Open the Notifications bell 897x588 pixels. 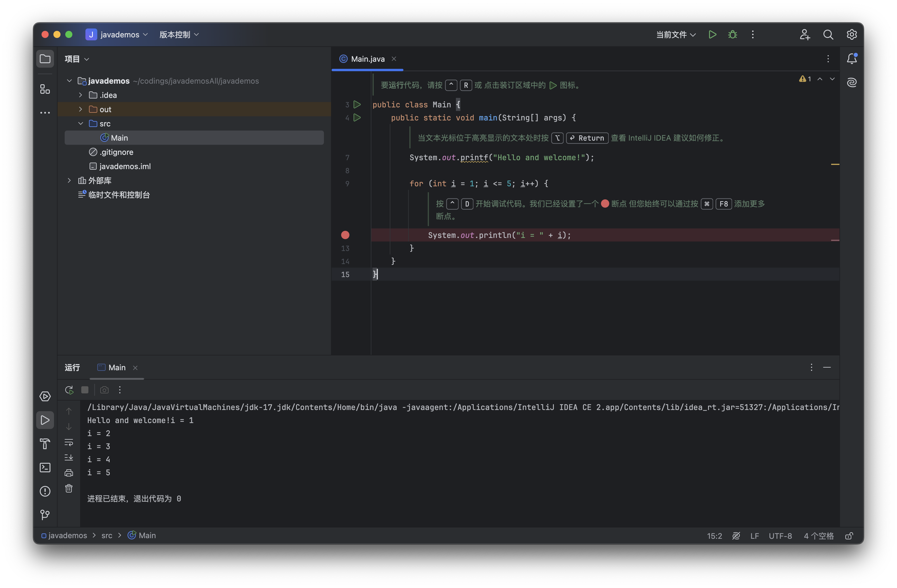point(852,58)
